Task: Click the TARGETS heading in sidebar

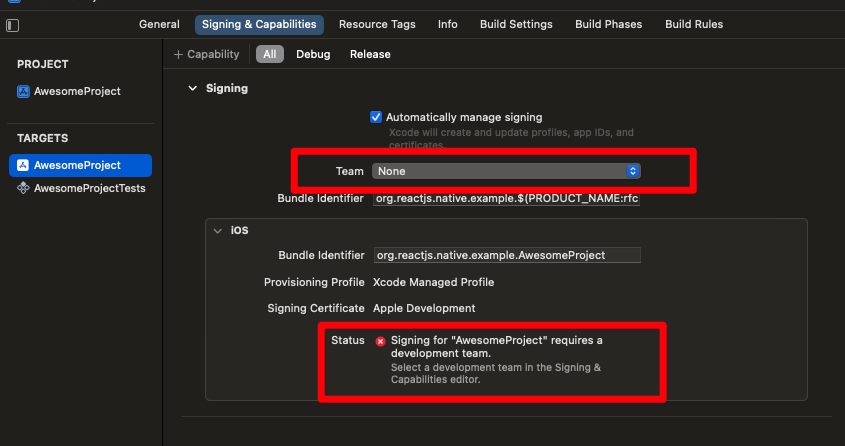Action: [43, 138]
